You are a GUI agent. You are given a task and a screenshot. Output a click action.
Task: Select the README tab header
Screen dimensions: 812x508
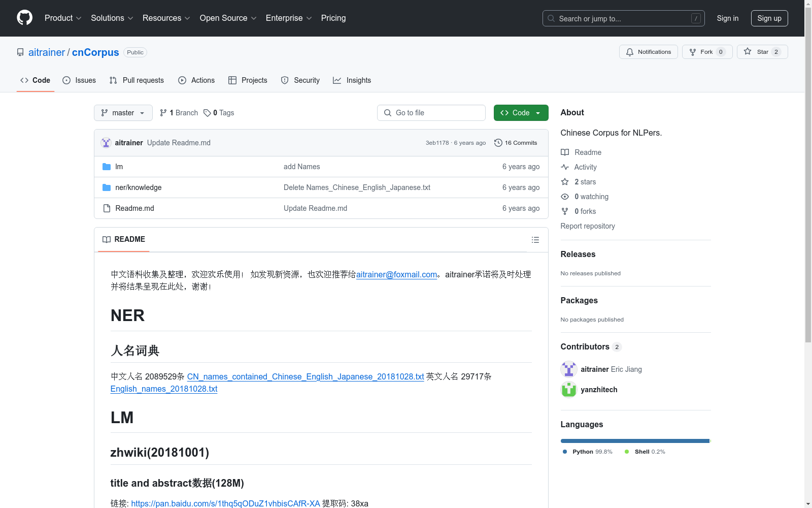pos(124,239)
